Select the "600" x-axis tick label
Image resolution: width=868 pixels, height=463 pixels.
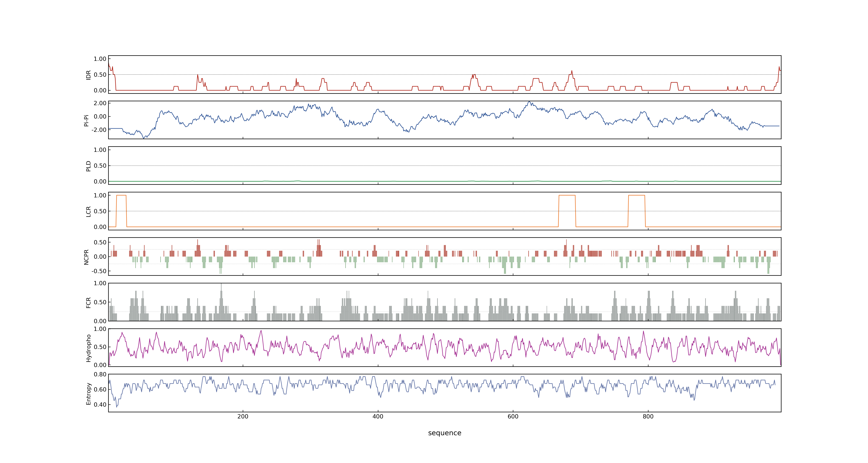[513, 416]
